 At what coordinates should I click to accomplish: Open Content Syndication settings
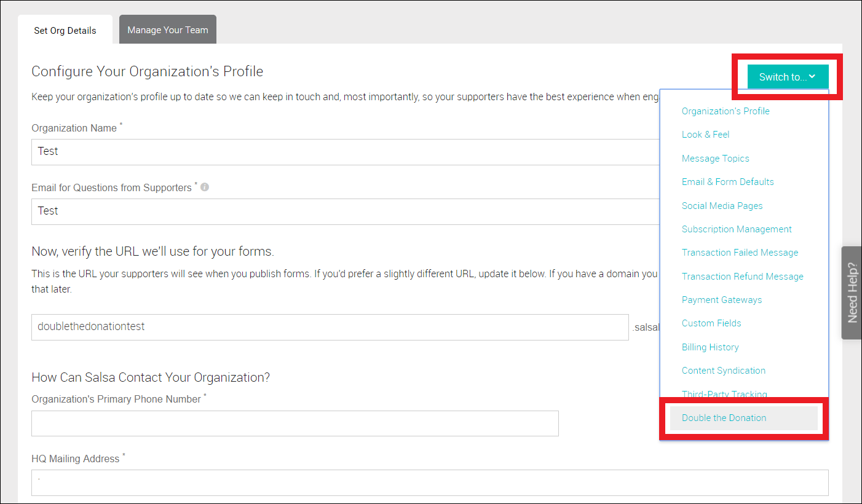[724, 370]
